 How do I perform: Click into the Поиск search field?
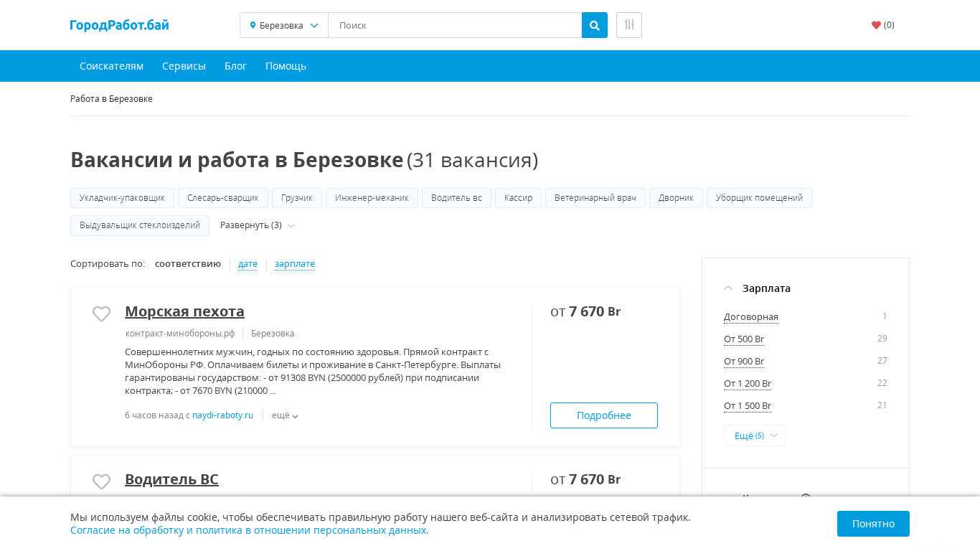point(455,25)
